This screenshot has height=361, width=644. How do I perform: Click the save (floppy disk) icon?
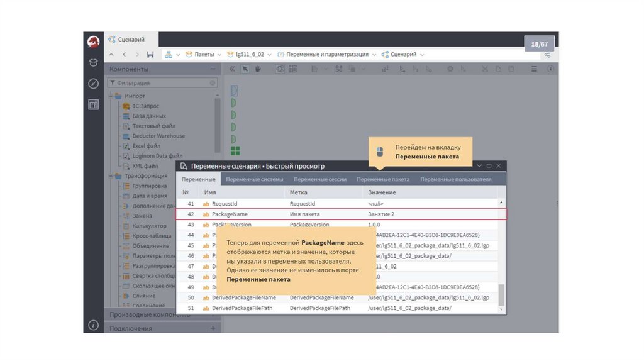[150, 55]
